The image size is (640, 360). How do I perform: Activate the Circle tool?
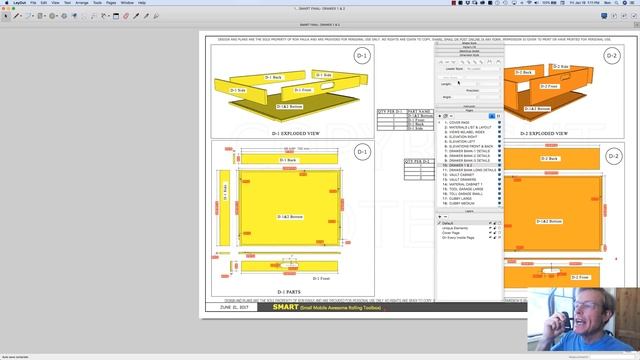(x=52, y=16)
